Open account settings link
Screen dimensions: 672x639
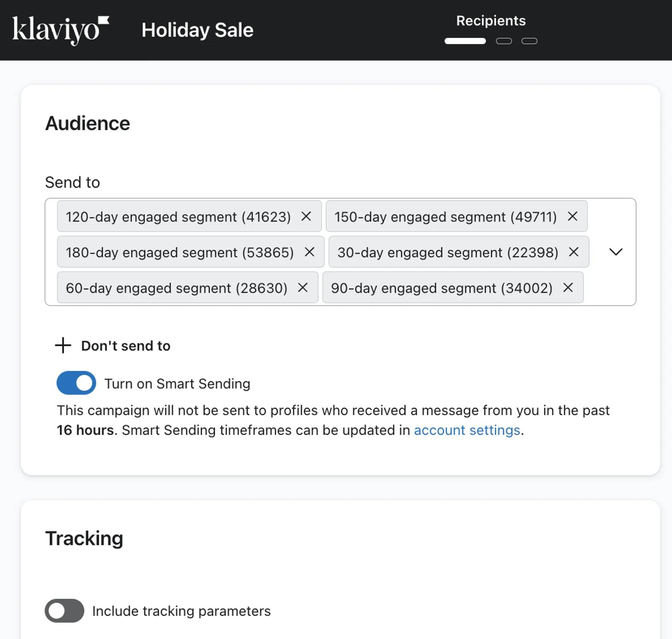pos(467,430)
